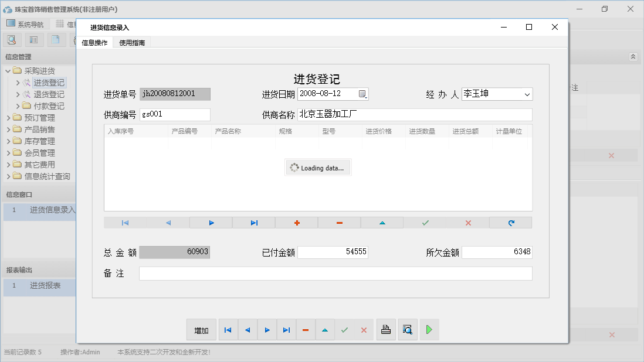Switch to the 使用指南 tab

click(x=131, y=42)
